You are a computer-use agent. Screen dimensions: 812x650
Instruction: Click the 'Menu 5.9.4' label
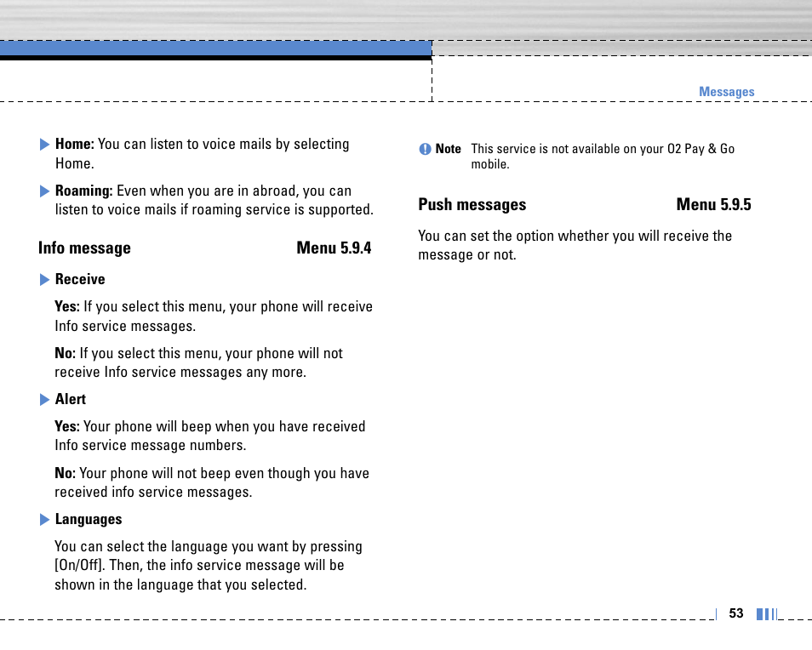tap(334, 248)
